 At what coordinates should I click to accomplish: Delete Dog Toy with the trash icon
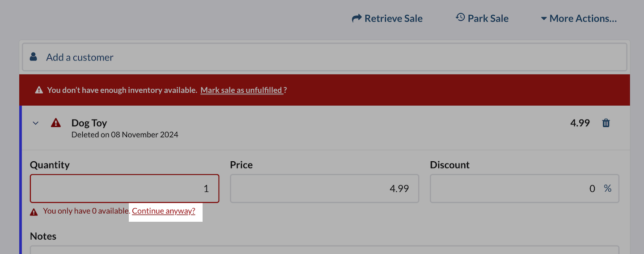(606, 123)
